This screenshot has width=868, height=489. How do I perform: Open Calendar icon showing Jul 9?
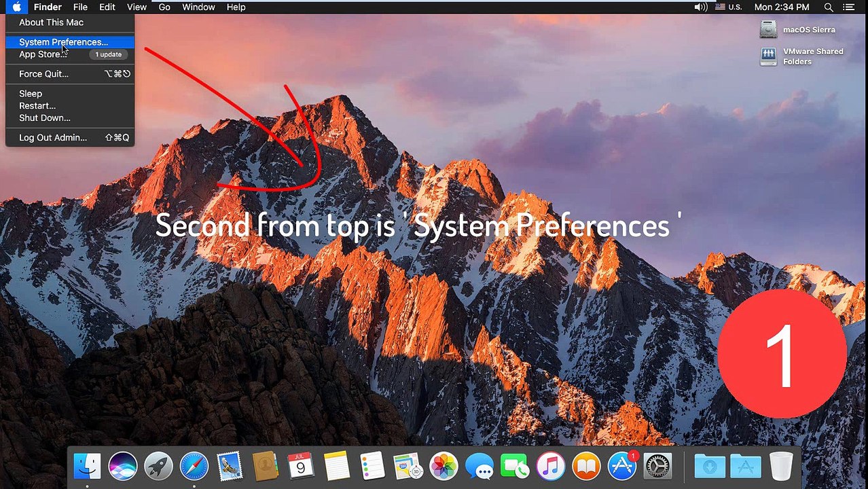click(x=301, y=467)
